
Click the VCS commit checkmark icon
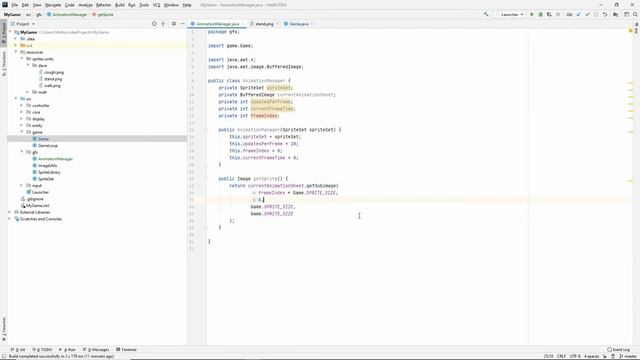[587, 14]
